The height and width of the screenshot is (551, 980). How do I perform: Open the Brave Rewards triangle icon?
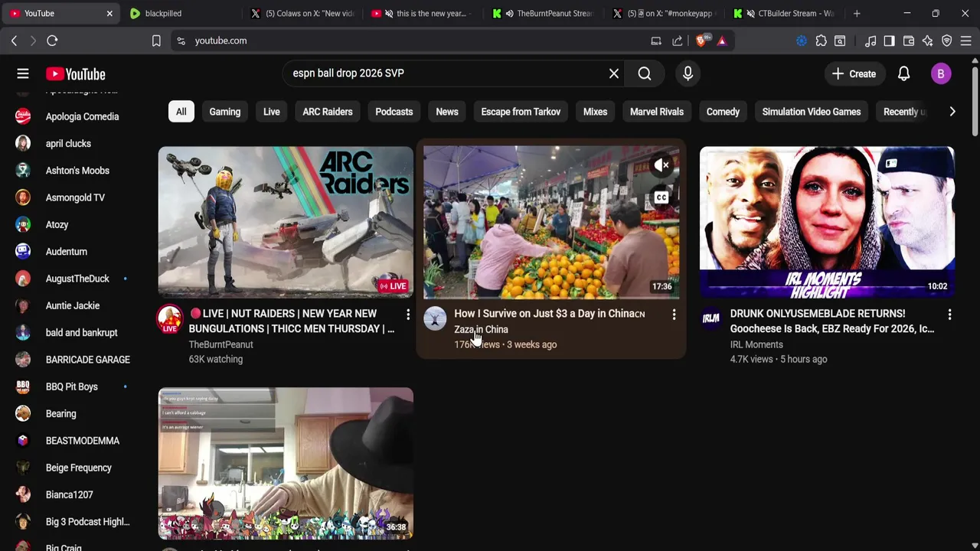[722, 41]
